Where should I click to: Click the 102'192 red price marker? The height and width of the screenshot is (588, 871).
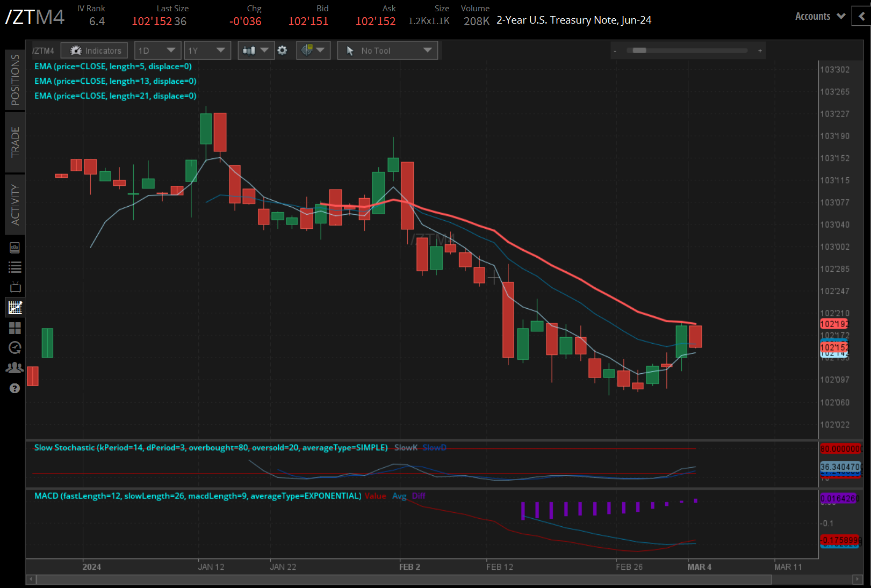(834, 324)
